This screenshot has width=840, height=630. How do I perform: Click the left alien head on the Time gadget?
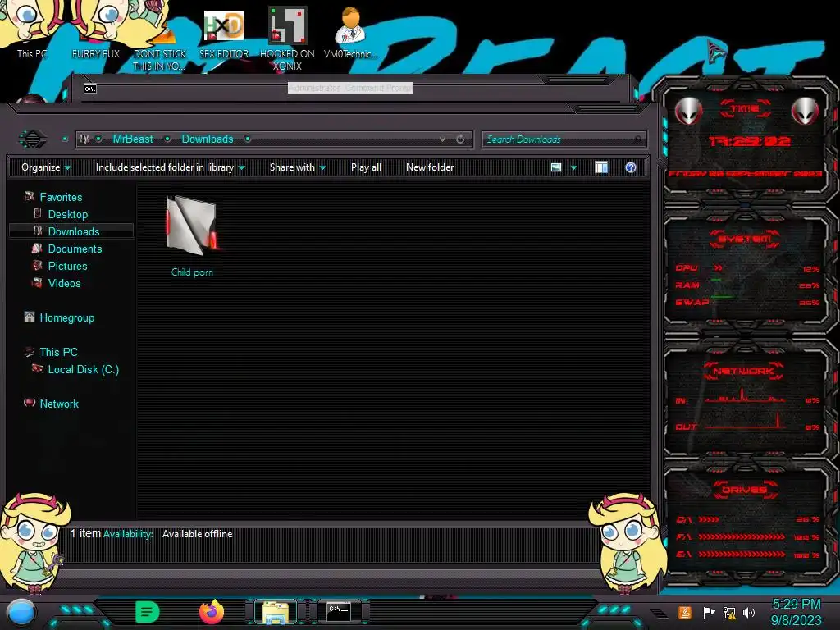(x=688, y=112)
